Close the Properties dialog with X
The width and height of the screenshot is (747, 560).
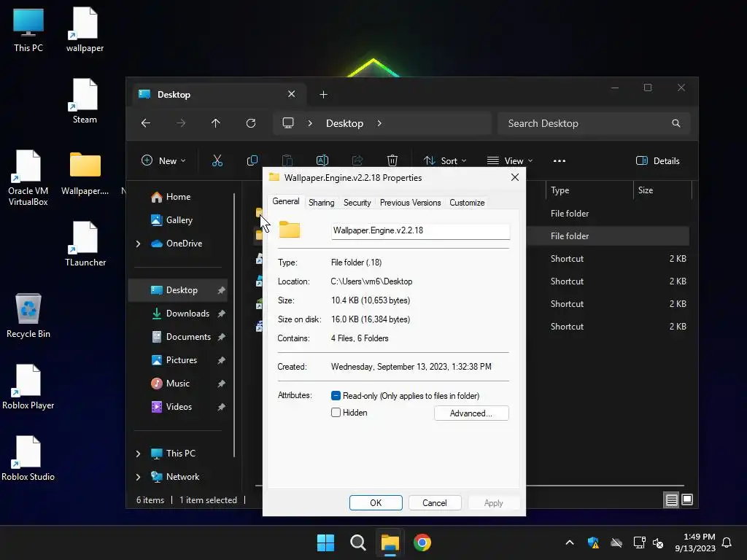click(514, 178)
